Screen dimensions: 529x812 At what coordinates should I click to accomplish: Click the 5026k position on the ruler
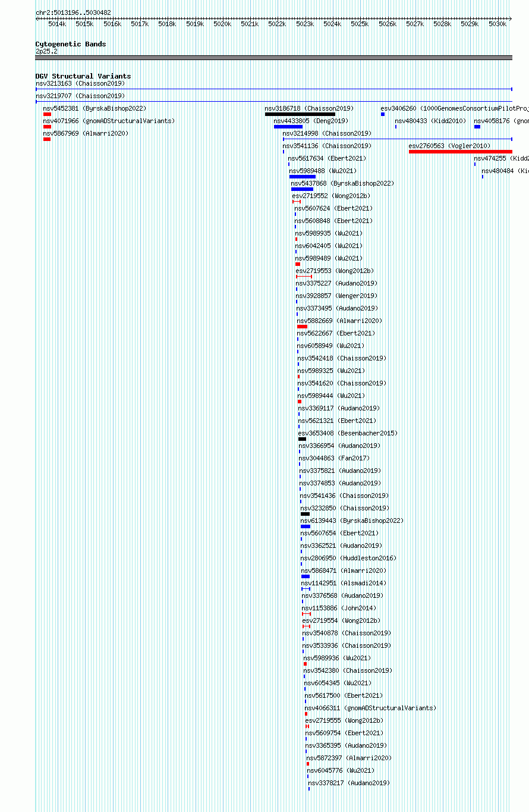(x=388, y=24)
